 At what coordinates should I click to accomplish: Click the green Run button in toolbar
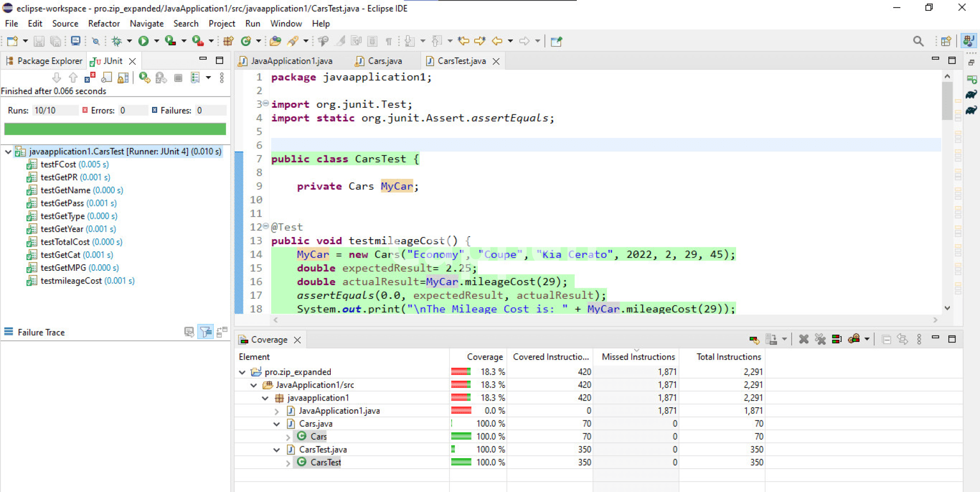[143, 41]
